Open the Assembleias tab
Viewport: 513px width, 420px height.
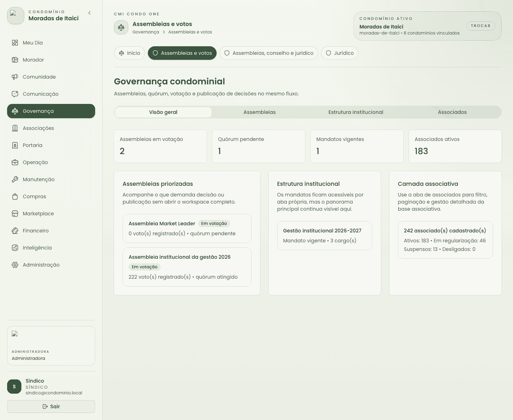(260, 112)
